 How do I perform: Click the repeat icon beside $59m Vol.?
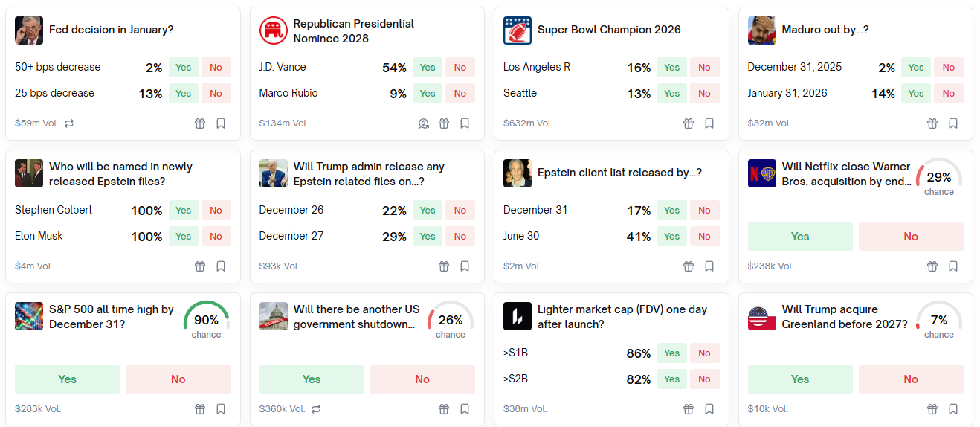(x=69, y=123)
